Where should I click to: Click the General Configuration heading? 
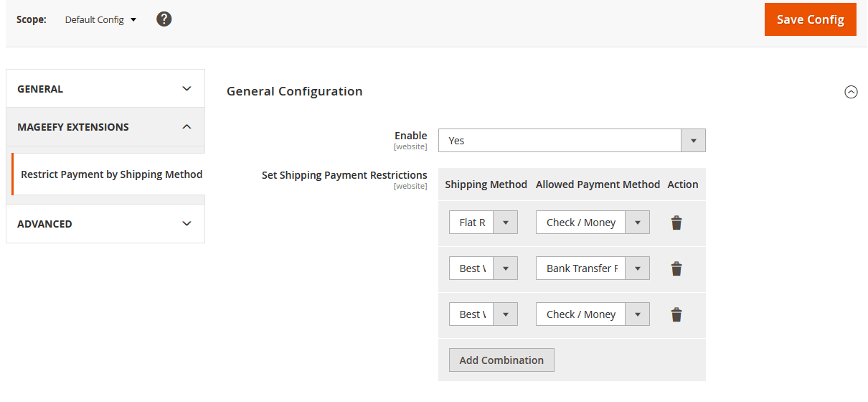[294, 91]
